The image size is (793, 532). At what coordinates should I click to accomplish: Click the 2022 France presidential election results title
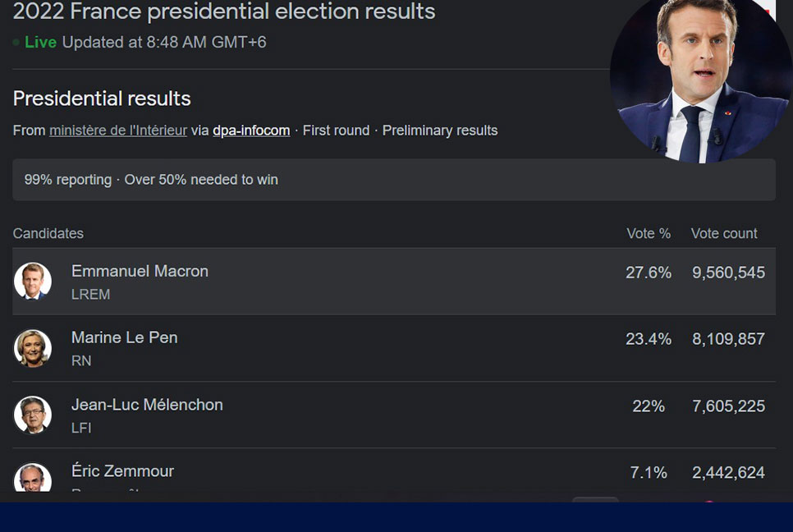point(224,11)
